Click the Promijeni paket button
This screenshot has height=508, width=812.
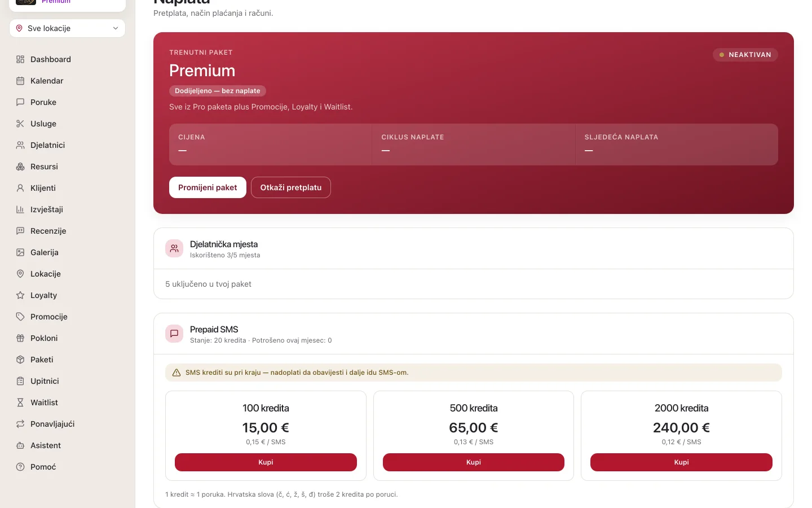click(208, 187)
